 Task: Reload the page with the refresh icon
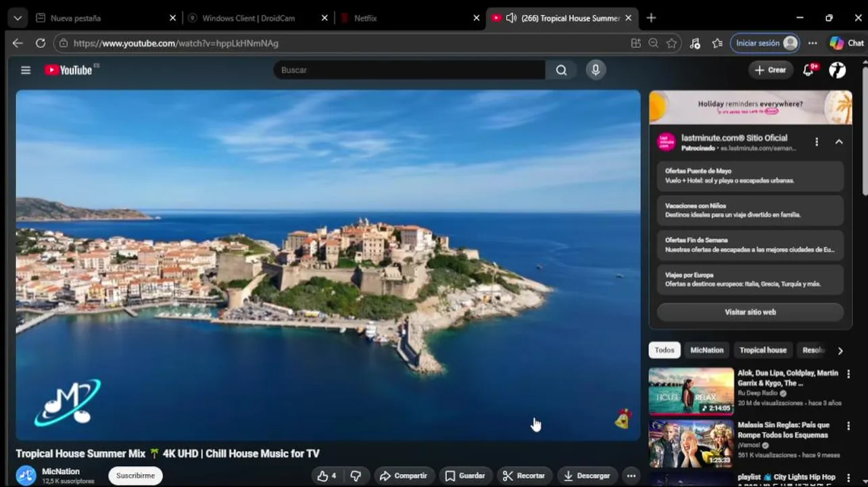41,43
